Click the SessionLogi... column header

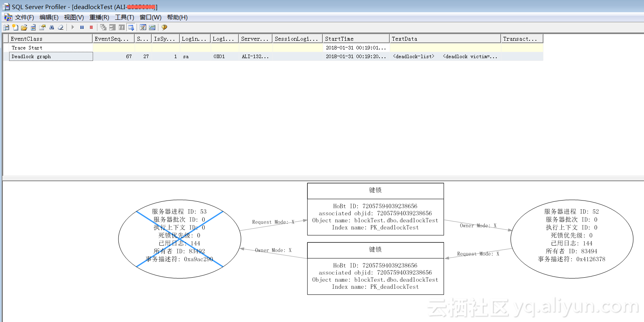[298, 39]
